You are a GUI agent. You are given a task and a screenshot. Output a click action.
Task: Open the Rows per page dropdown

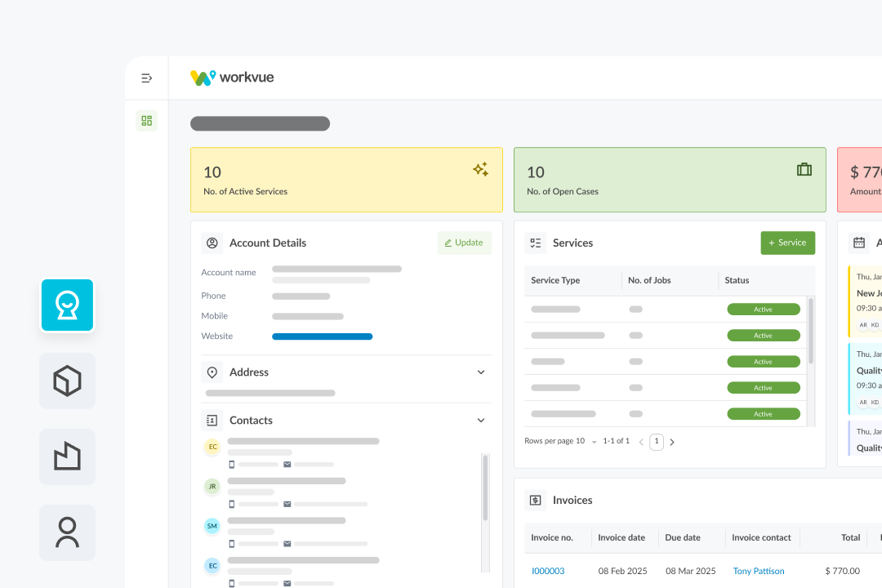(x=595, y=441)
